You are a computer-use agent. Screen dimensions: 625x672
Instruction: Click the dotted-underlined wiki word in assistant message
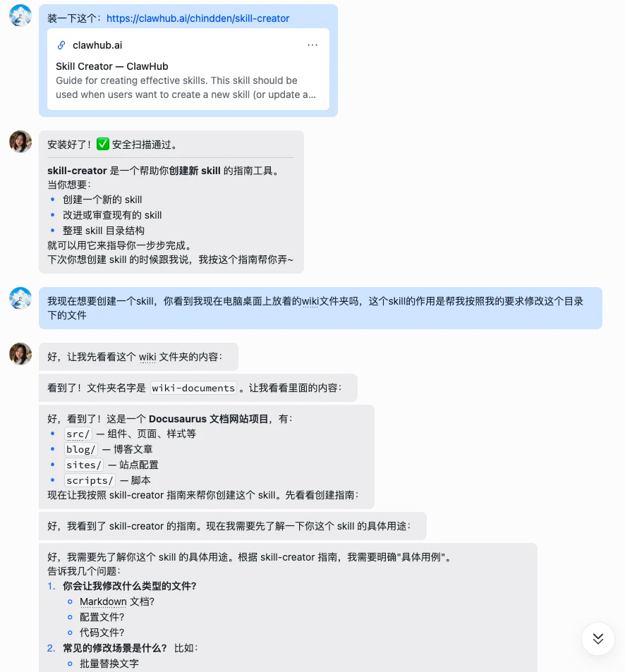click(x=147, y=357)
